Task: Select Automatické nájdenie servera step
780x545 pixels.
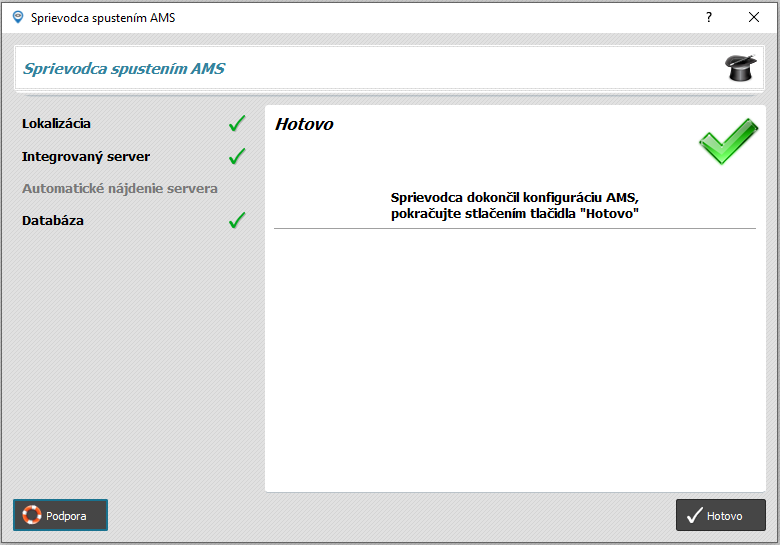Action: (x=120, y=188)
